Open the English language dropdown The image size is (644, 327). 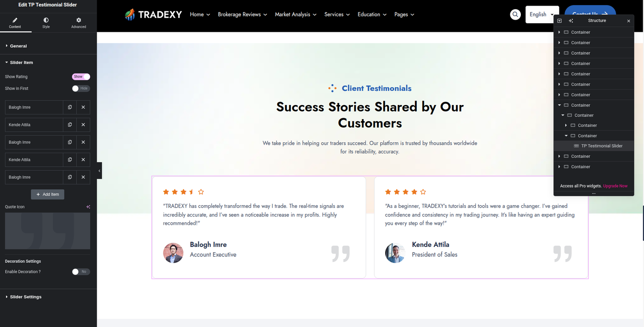pyautogui.click(x=542, y=14)
